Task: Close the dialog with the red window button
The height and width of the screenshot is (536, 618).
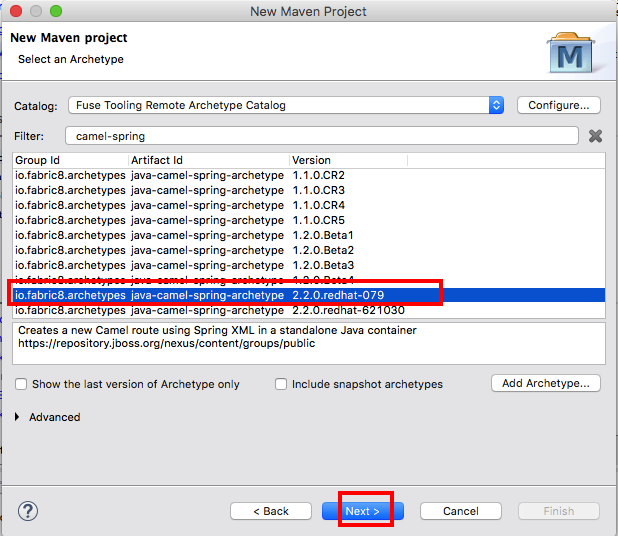Action: 16,11
